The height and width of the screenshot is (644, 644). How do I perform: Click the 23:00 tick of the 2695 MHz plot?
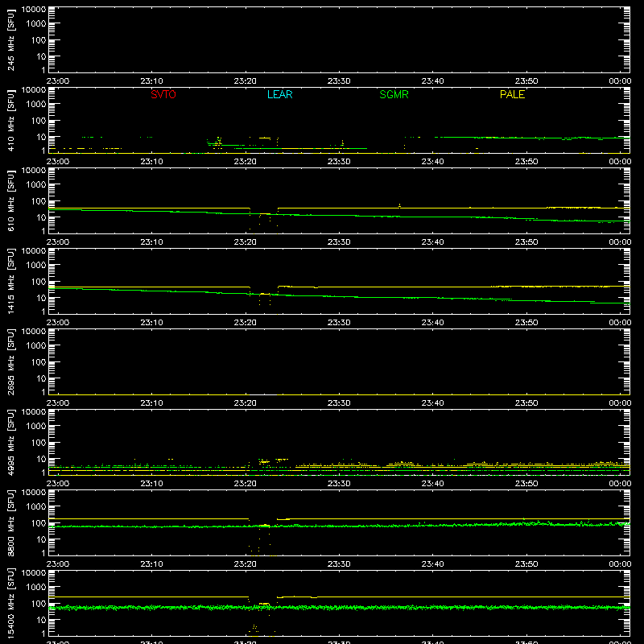[x=58, y=403]
